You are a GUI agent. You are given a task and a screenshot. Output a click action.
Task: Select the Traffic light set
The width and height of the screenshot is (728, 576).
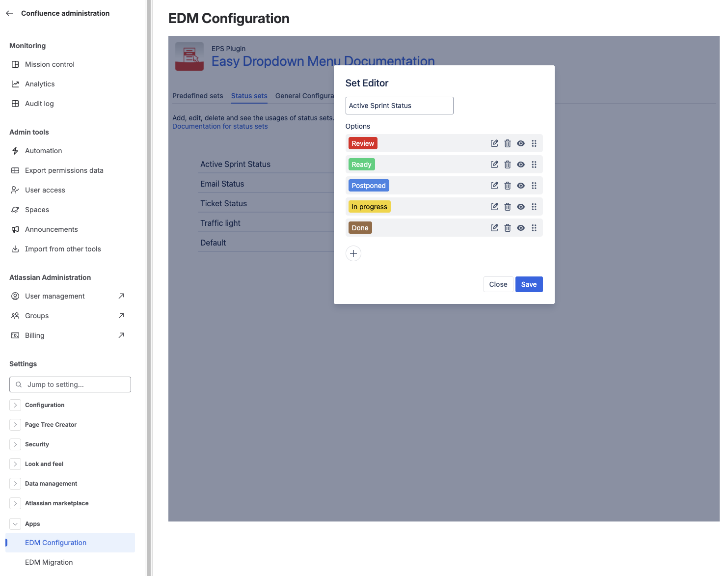click(x=220, y=223)
